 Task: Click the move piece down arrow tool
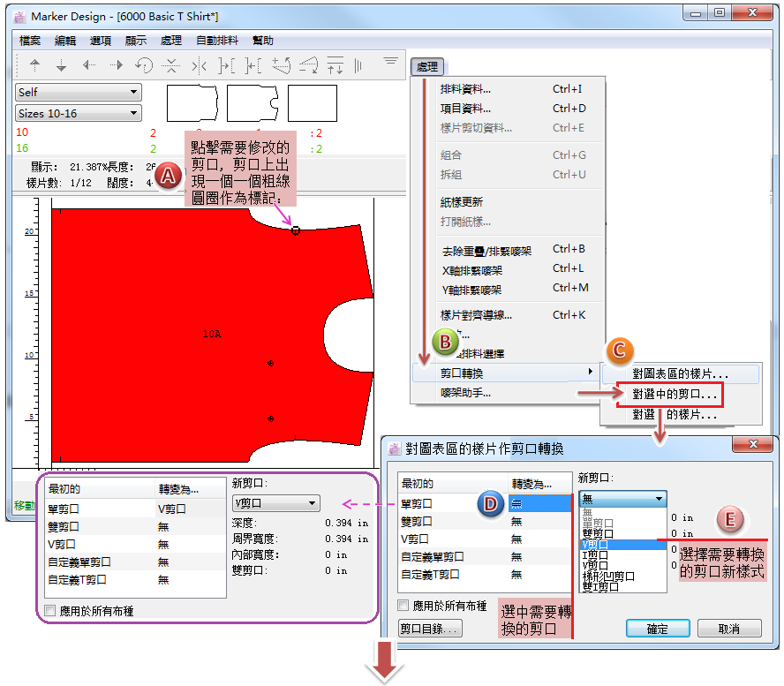pos(61,65)
